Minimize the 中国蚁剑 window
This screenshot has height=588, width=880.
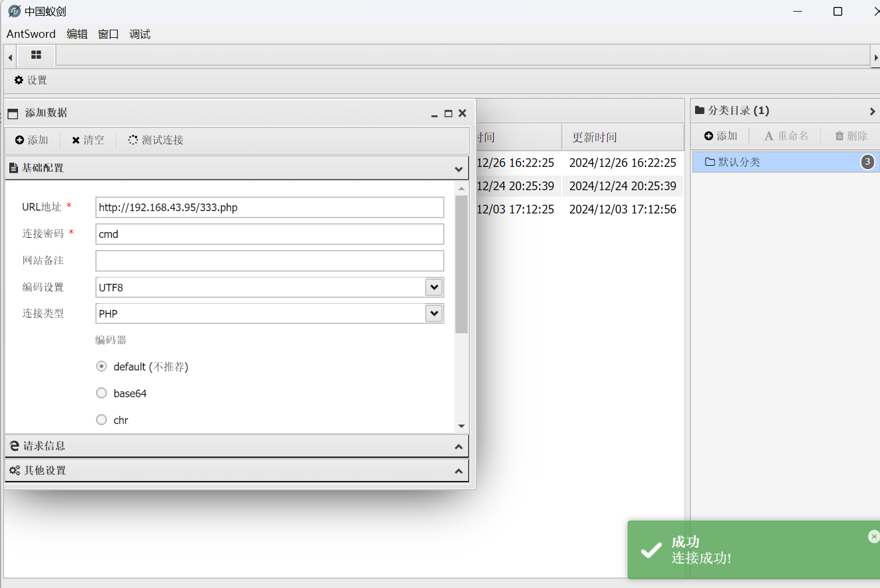pyautogui.click(x=797, y=11)
